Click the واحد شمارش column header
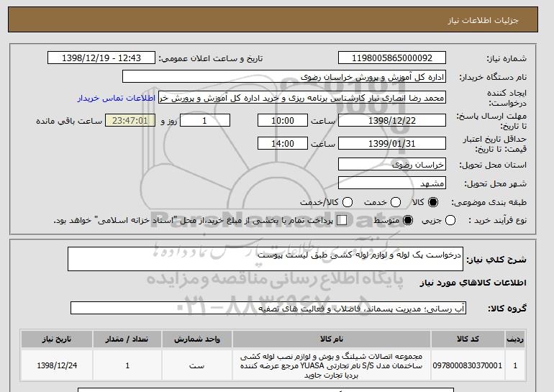The width and height of the screenshot is (554, 392). click(197, 339)
